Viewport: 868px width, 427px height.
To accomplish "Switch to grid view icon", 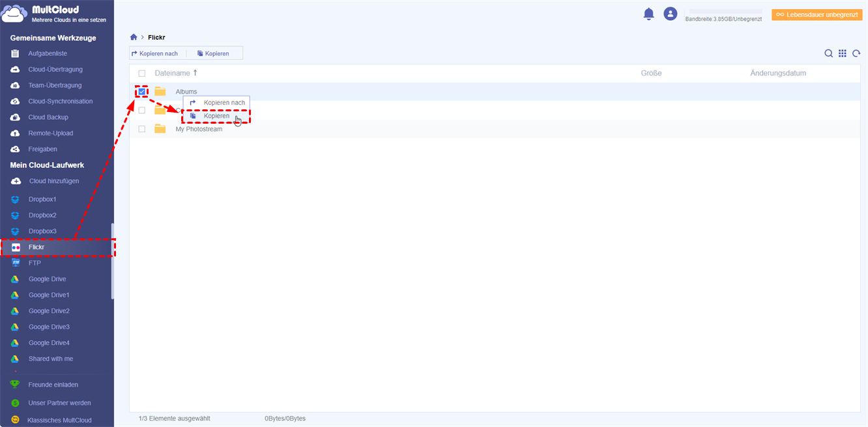I will pos(843,53).
